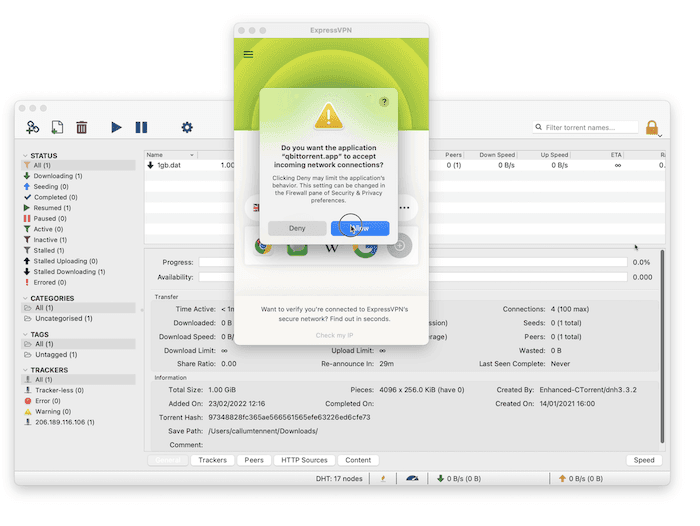Click Allow in the firewall dialog
The height and width of the screenshot is (526, 700).
pyautogui.click(x=360, y=228)
